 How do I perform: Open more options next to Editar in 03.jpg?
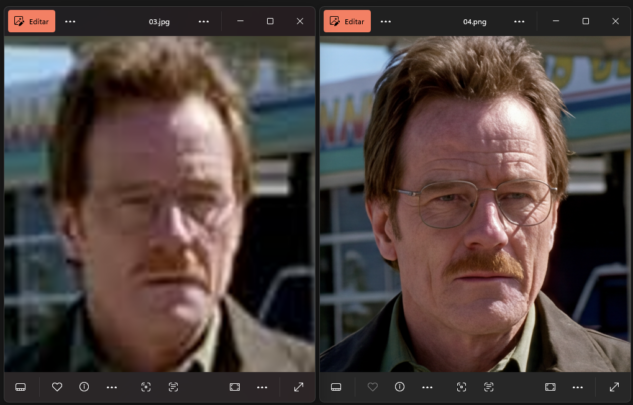coord(70,21)
